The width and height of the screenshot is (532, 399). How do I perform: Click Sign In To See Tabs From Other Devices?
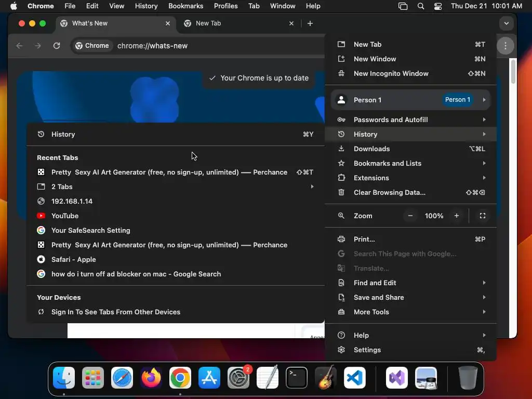pyautogui.click(x=176, y=312)
